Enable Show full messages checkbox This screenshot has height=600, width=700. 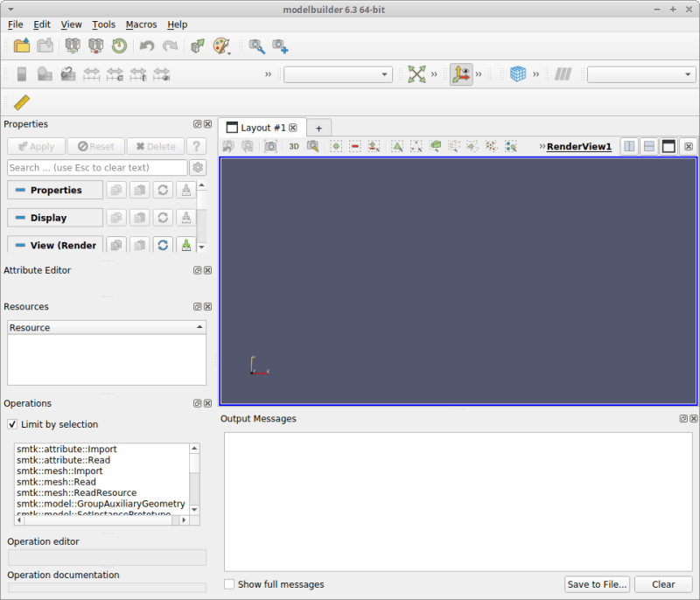(x=229, y=584)
